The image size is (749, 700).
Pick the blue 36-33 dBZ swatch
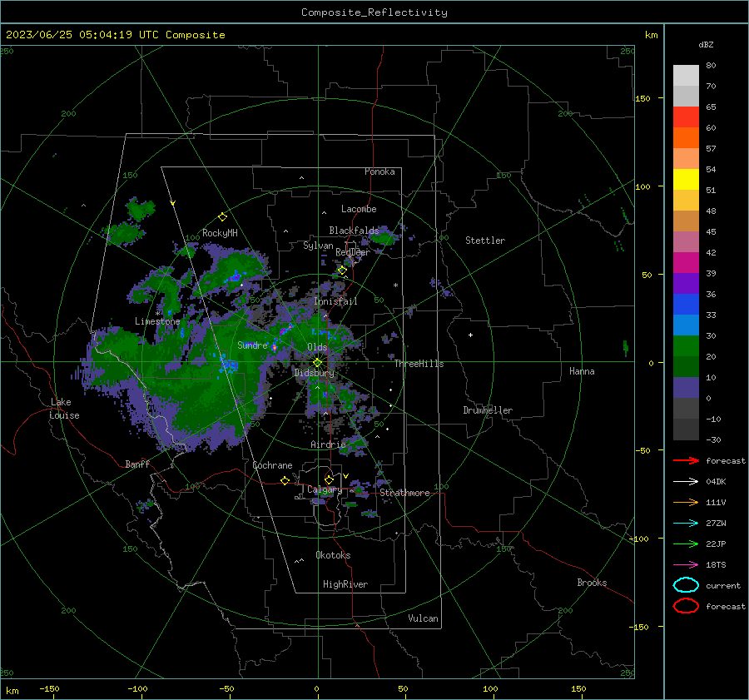click(686, 304)
